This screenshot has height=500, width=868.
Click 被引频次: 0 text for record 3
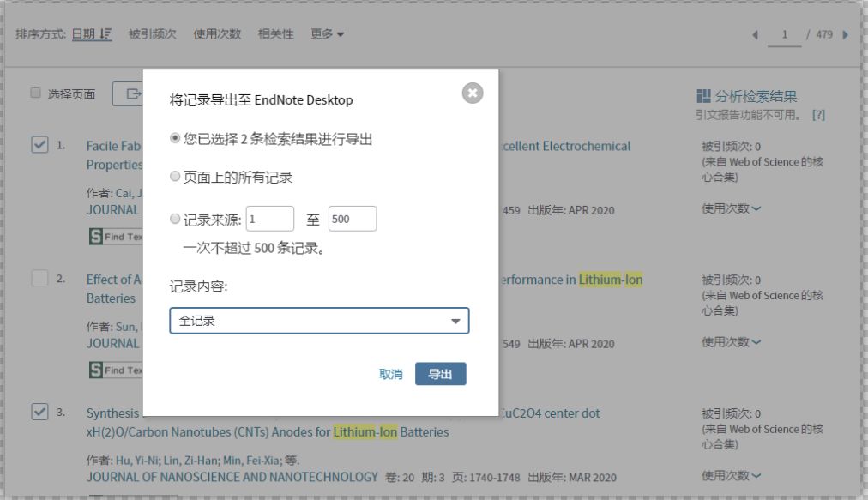732,413
